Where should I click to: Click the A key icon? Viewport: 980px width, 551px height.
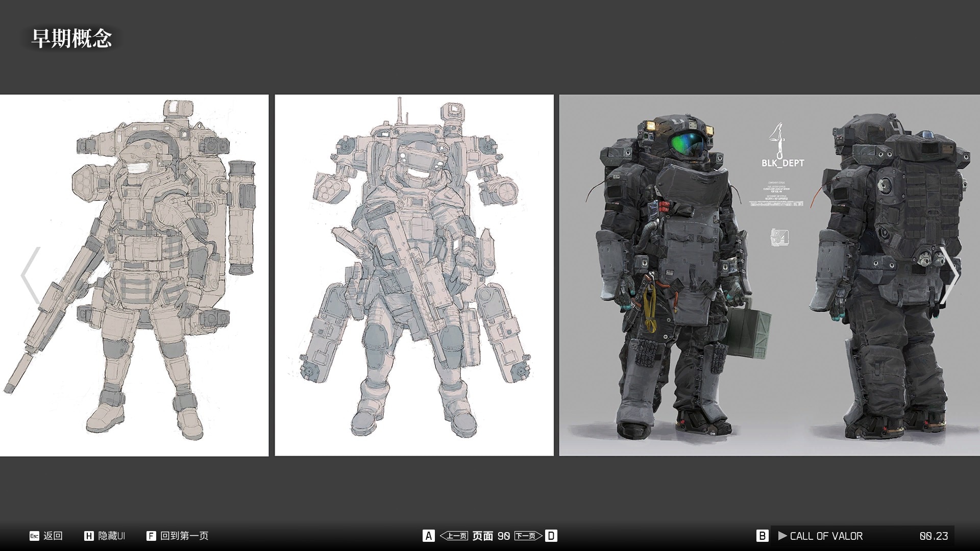[x=429, y=536]
